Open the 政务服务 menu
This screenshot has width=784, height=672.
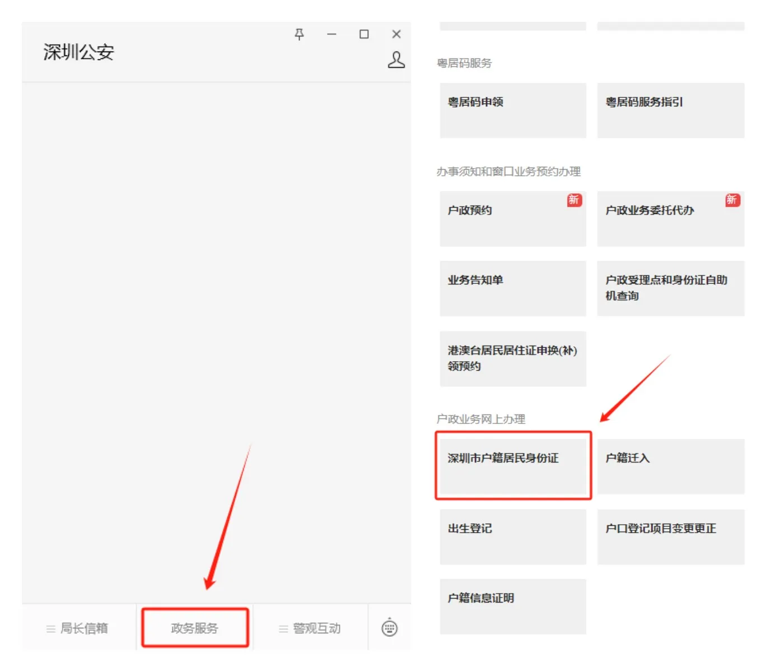pos(194,628)
